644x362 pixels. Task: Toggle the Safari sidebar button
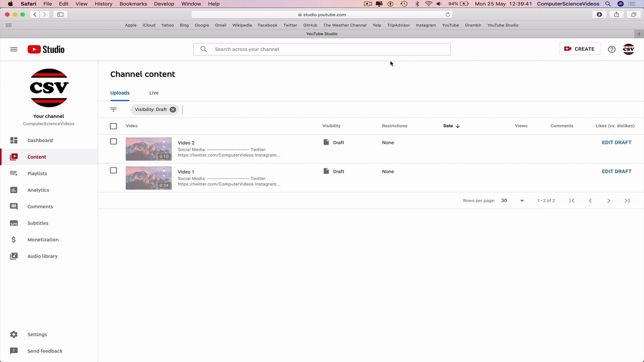click(60, 15)
